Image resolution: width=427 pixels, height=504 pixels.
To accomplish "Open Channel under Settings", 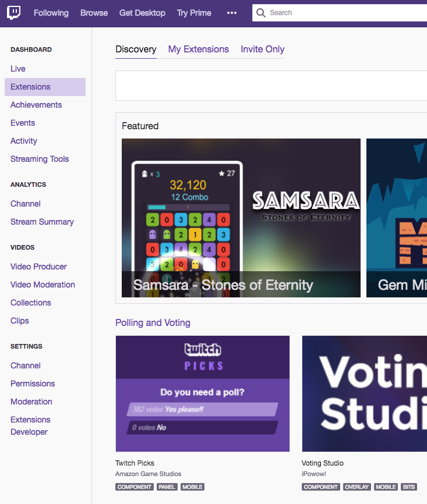I will coord(26,366).
